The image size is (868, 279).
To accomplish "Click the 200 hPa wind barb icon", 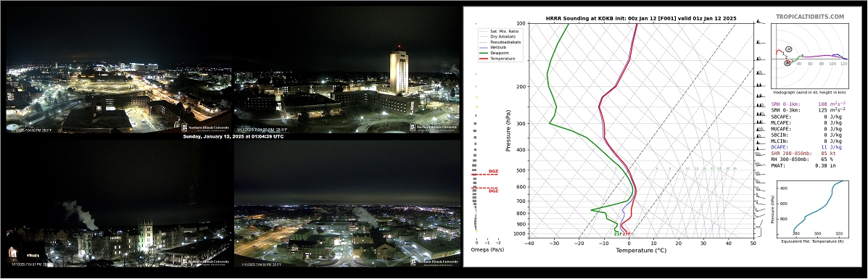I will [760, 85].
